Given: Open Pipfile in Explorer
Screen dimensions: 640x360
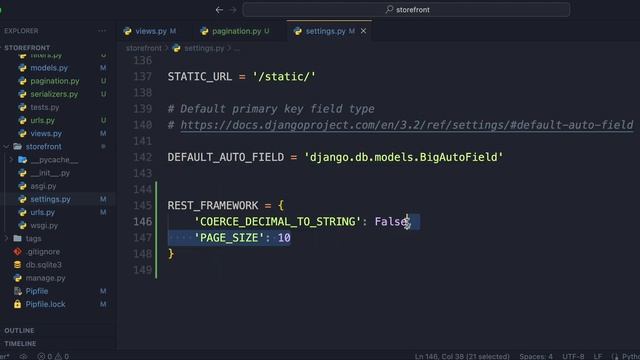Looking at the screenshot, I should tap(36, 291).
